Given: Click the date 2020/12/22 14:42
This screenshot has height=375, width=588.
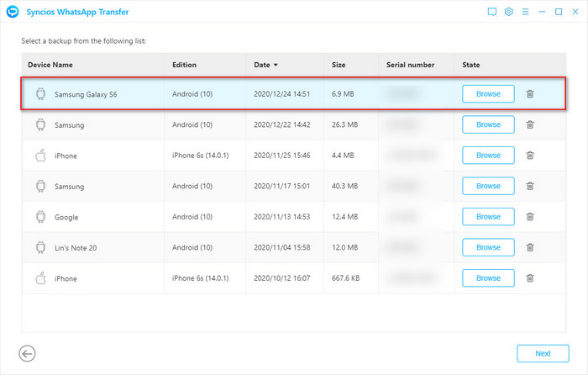Looking at the screenshot, I should pyautogui.click(x=282, y=125).
